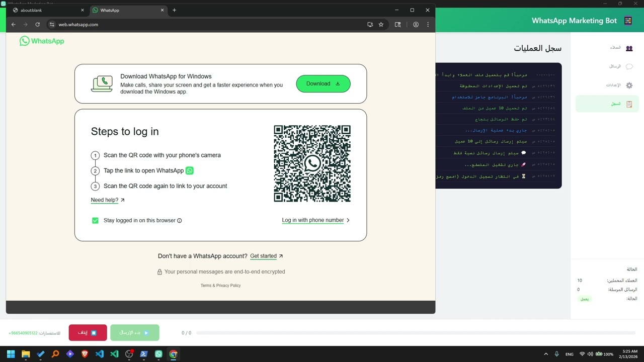644x362 pixels.
Task: Click the green يعمل status badge
Action: (585, 299)
